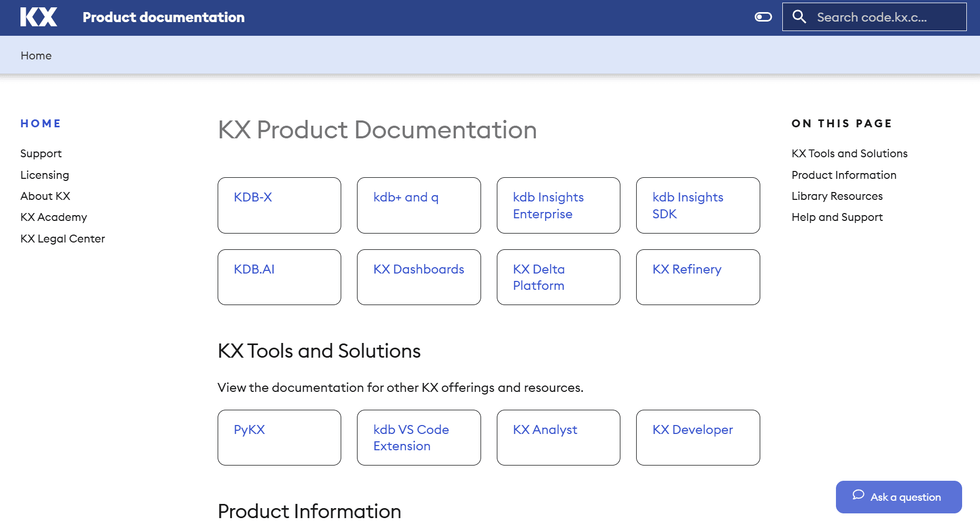Click the KX Tools and Solutions heading
The width and height of the screenshot is (980, 526).
(319, 351)
